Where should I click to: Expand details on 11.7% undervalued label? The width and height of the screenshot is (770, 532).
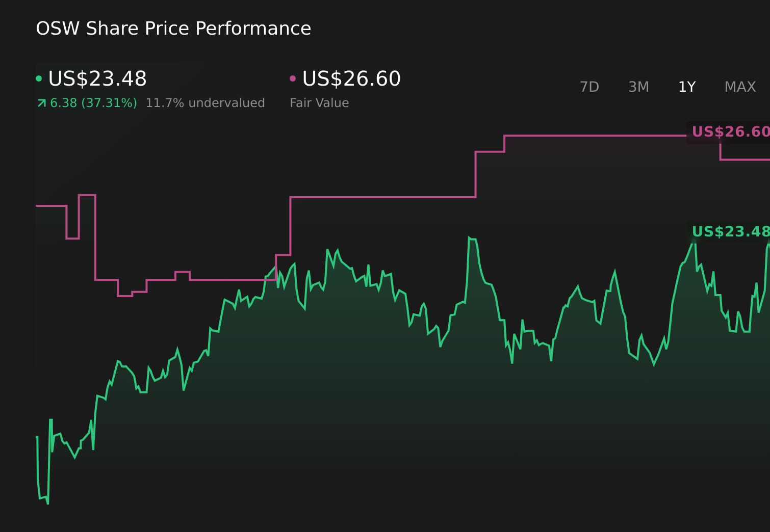[x=205, y=102]
